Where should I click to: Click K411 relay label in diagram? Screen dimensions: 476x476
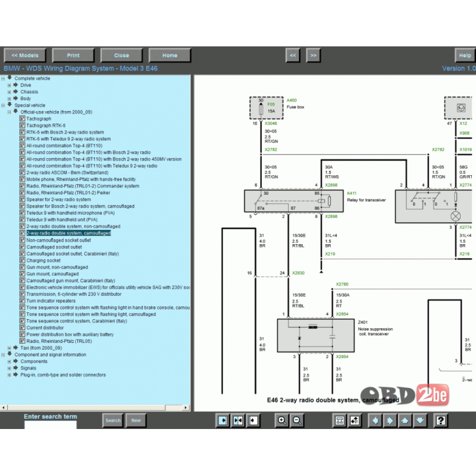pos(352,193)
